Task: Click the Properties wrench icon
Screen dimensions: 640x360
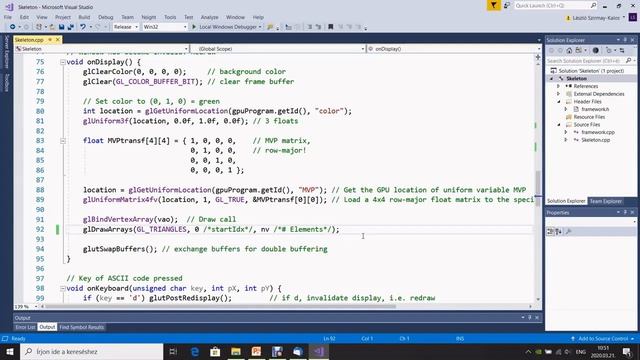Action: point(569,231)
